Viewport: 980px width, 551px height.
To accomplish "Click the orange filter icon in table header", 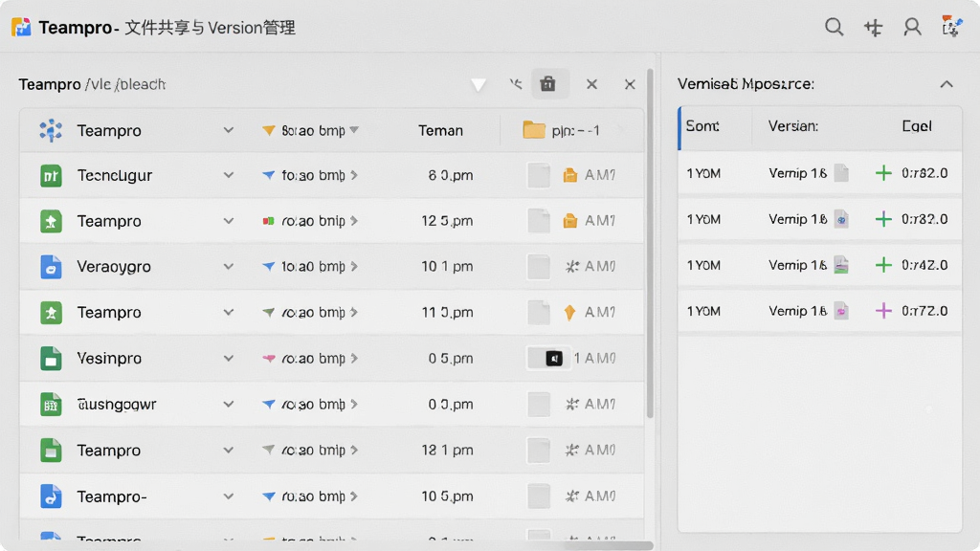I will 269,130.
